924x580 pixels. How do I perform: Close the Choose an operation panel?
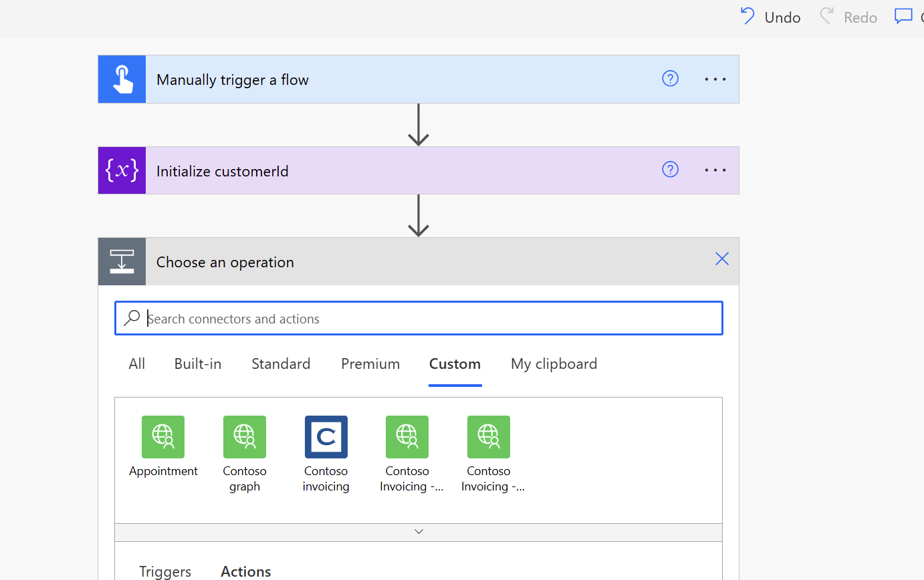(x=722, y=259)
